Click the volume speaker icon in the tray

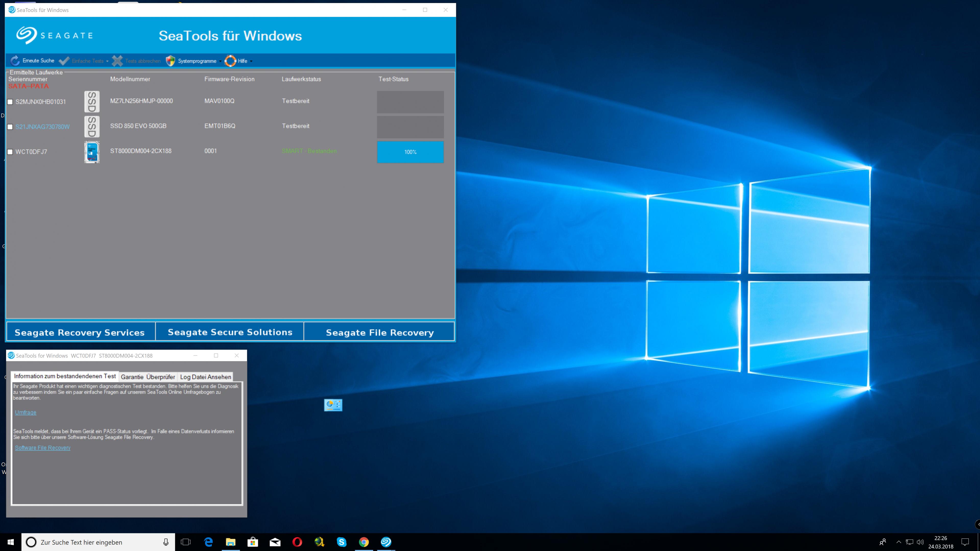[920, 542]
